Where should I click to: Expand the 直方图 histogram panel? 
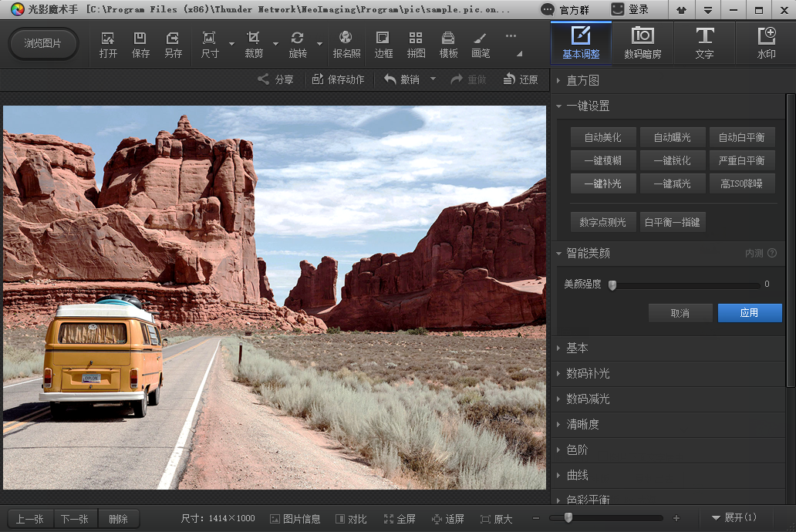[x=582, y=81]
